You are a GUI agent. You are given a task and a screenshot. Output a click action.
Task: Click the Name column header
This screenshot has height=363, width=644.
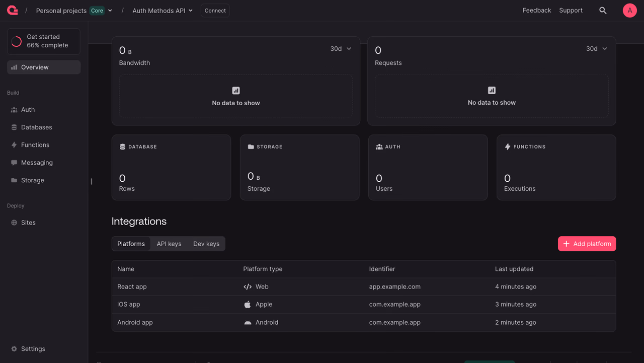(x=126, y=269)
